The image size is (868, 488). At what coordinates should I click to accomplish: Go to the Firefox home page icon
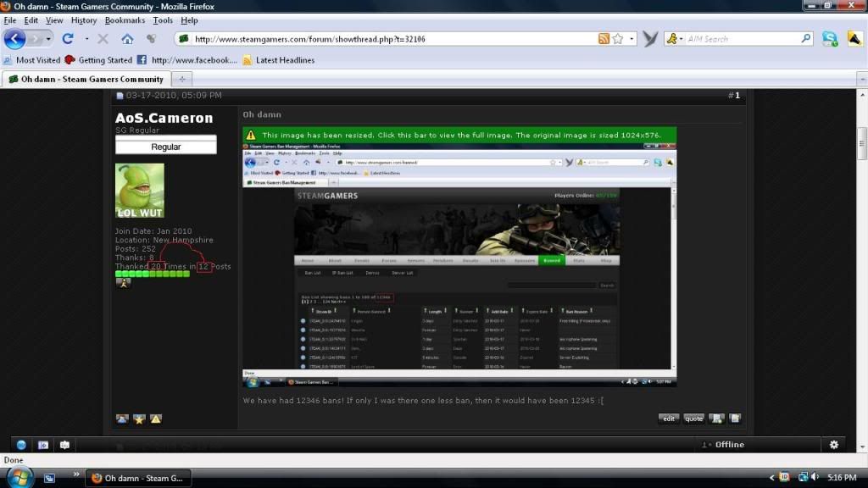click(x=127, y=39)
